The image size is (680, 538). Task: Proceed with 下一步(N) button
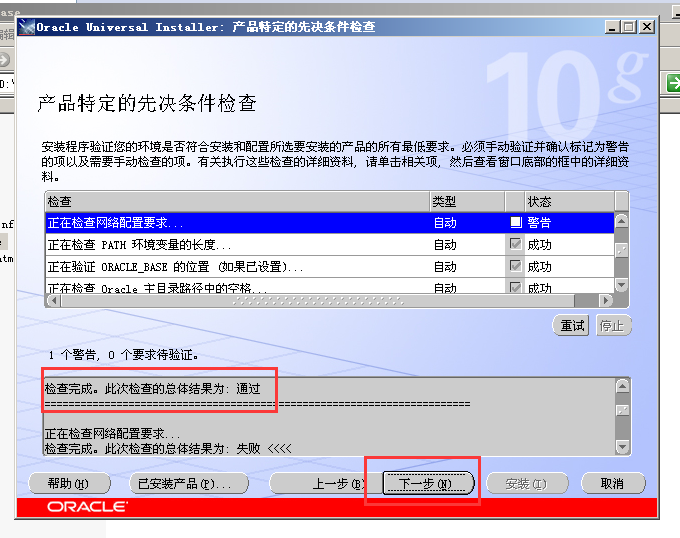pos(428,483)
